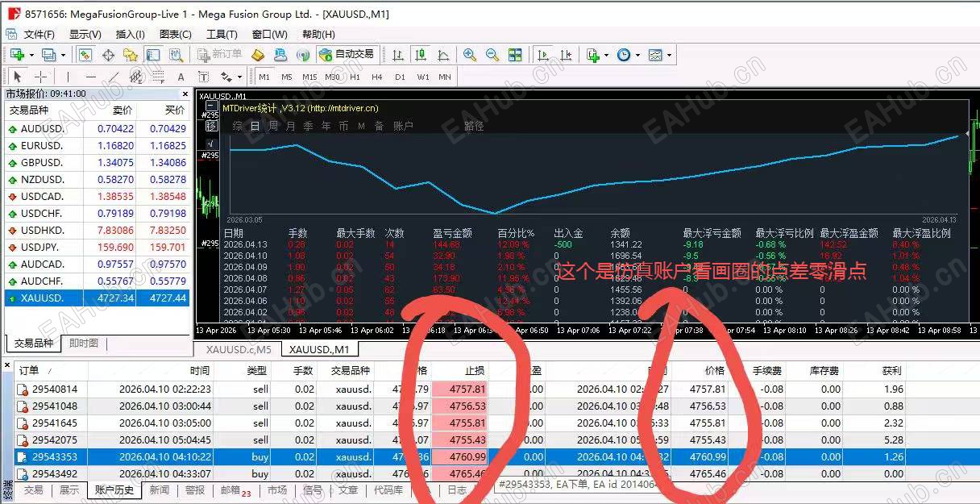
Task: Select the horizontal line drawing tool
Action: point(90,77)
